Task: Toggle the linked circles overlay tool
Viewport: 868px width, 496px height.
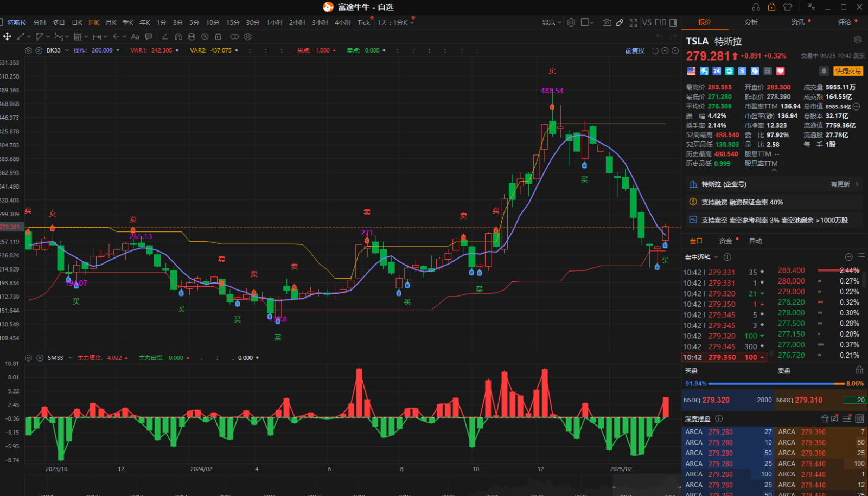Action: coord(234,36)
